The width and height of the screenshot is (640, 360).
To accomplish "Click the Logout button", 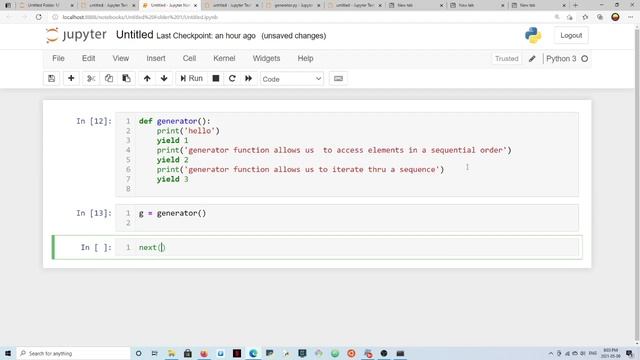I will coord(571,36).
